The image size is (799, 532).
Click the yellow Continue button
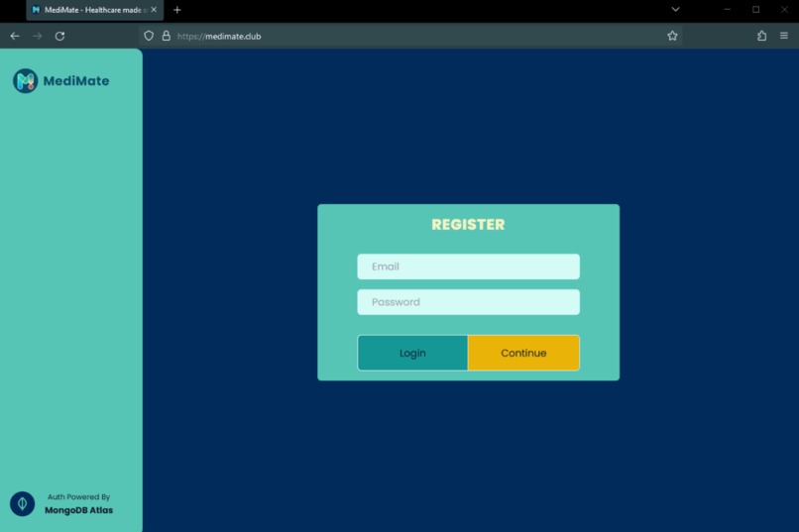click(523, 353)
